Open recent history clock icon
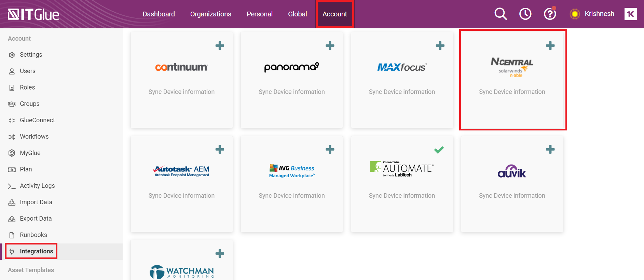This screenshot has width=644, height=280. (x=525, y=14)
